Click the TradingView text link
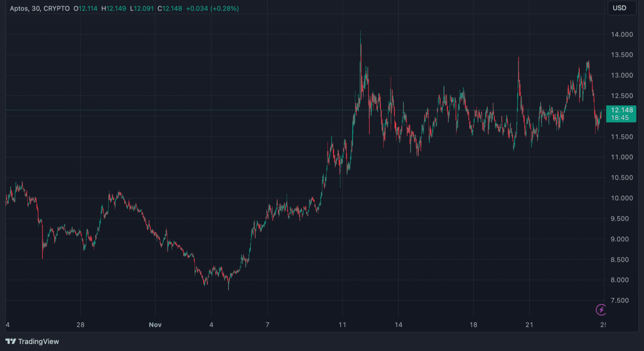The image size is (644, 351). [x=38, y=342]
